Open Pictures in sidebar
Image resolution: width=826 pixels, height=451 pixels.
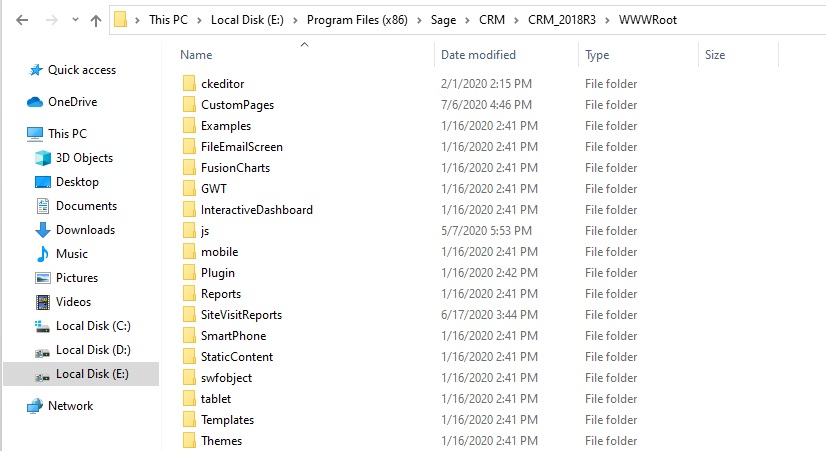pyautogui.click(x=77, y=278)
